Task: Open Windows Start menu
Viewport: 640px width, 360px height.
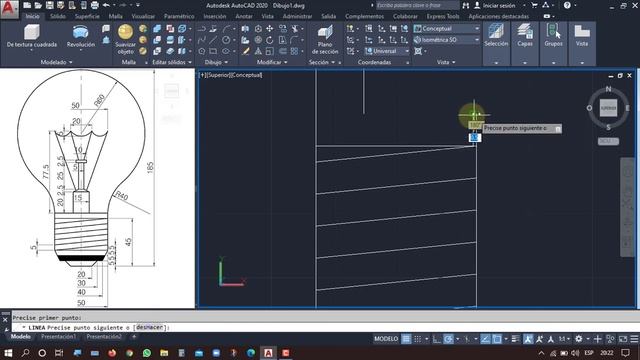Action: [8, 353]
